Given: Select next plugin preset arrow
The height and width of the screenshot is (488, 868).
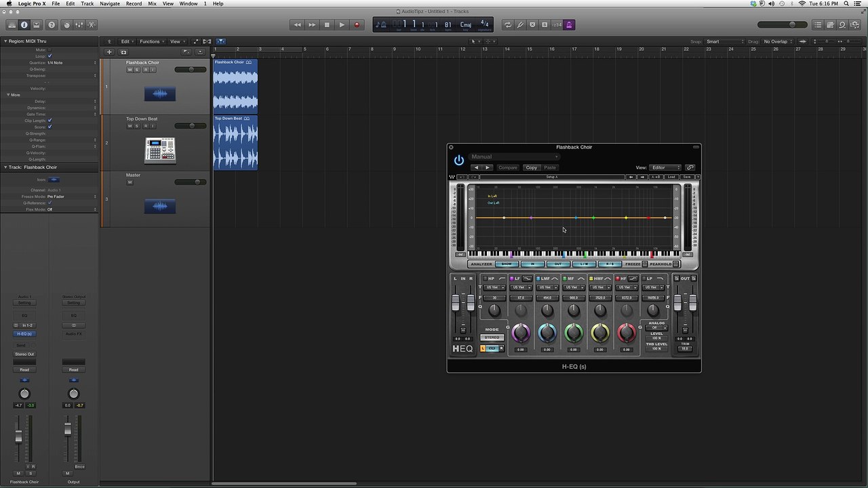Looking at the screenshot, I should point(488,167).
